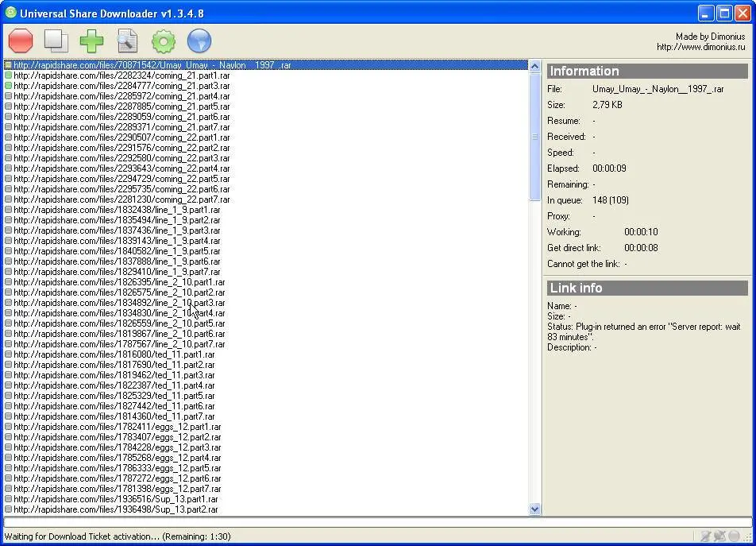Click status icon beside ted_11.part7.rar
The image size is (756, 546).
8,416
